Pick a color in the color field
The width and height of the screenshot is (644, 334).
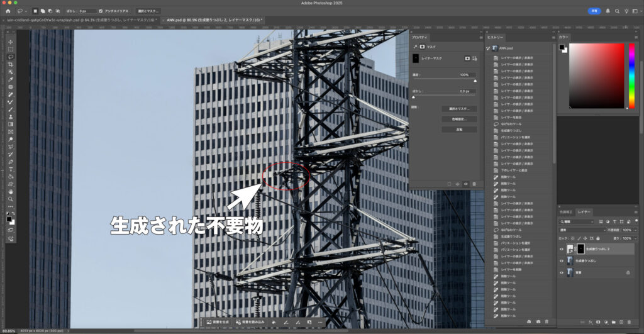(x=596, y=76)
